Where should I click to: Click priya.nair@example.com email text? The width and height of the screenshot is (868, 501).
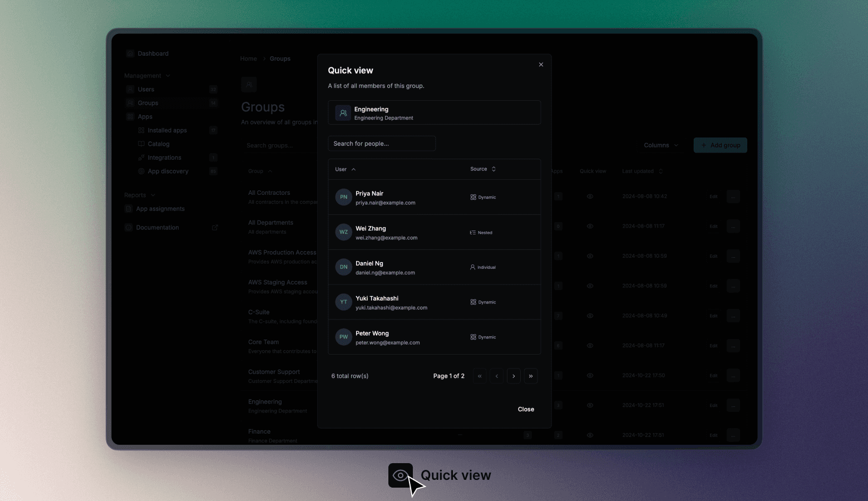(x=386, y=203)
